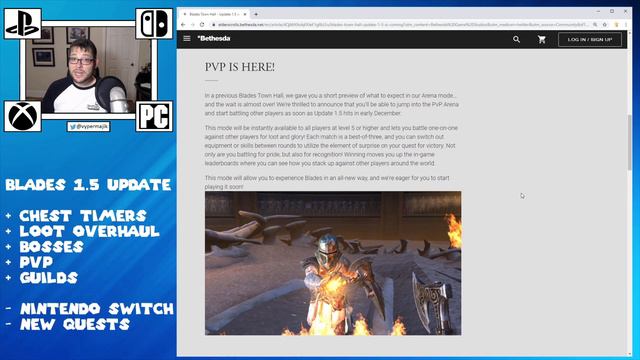Bookmark this page with the star icon

[x=604, y=24]
